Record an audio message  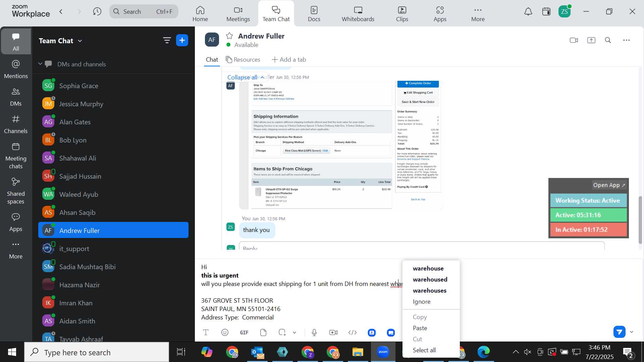314,333
